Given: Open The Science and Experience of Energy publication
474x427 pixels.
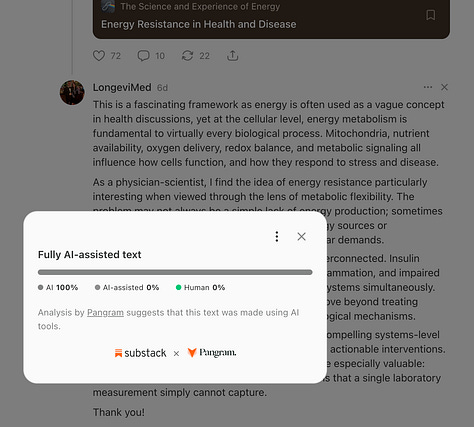Looking at the screenshot, I should pyautogui.click(x=200, y=6).
